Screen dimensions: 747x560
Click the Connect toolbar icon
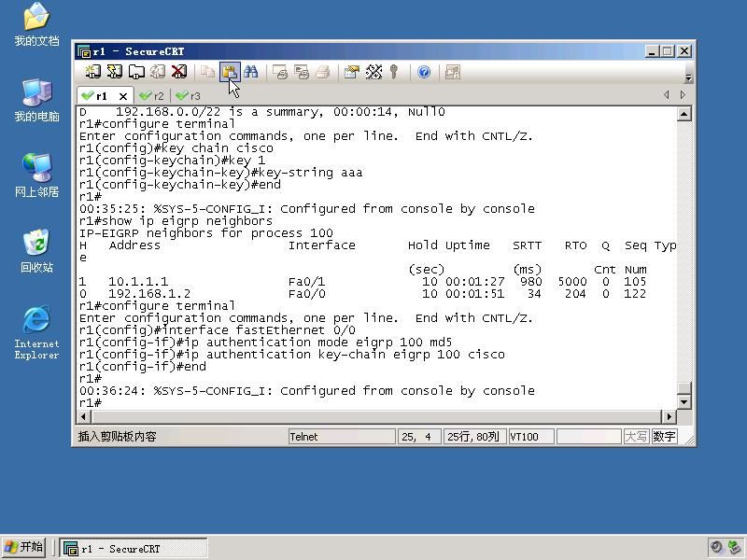pyautogui.click(x=92, y=72)
